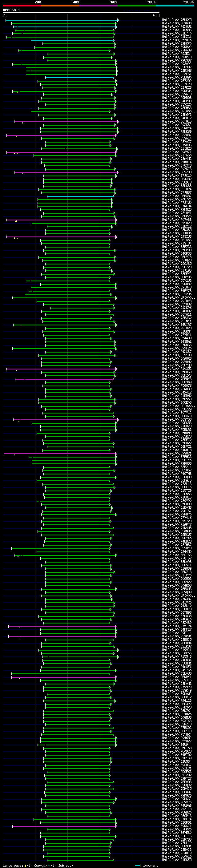Open hit UniRef100_C1E7T0

(x=177, y=34)
